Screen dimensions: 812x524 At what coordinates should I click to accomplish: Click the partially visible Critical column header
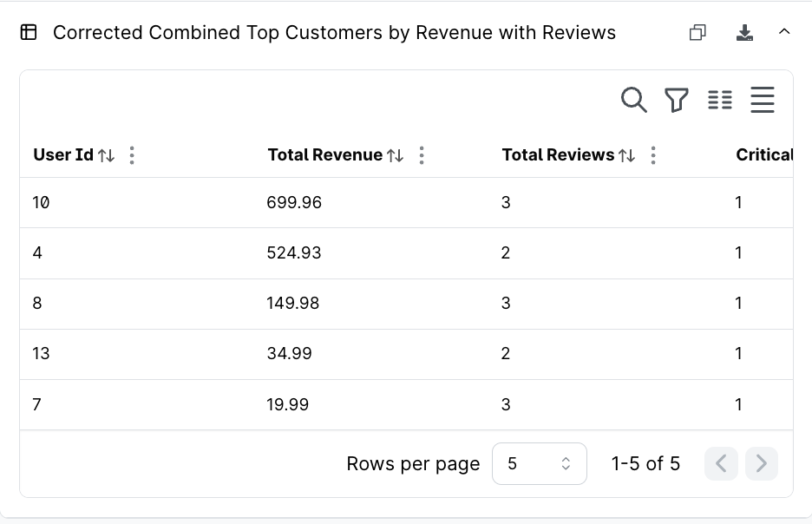tap(763, 155)
